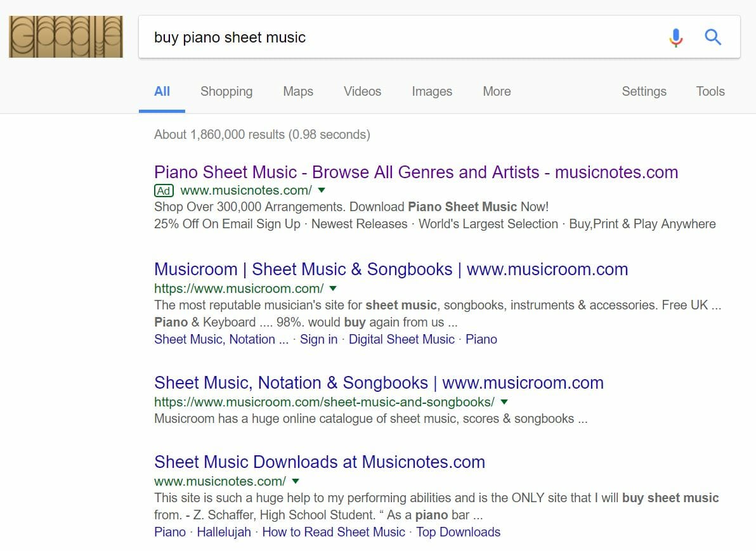This screenshot has height=551, width=756.
Task: Click the 'About 1,860,000 results' text
Action: (x=263, y=134)
